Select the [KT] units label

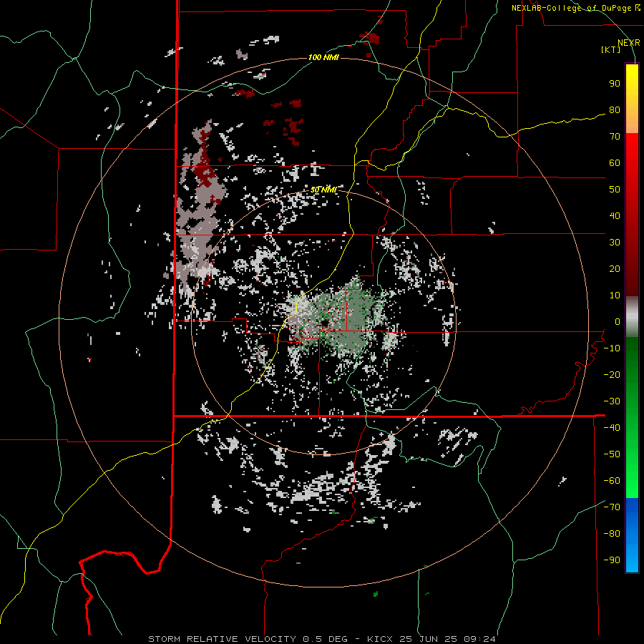(611, 49)
